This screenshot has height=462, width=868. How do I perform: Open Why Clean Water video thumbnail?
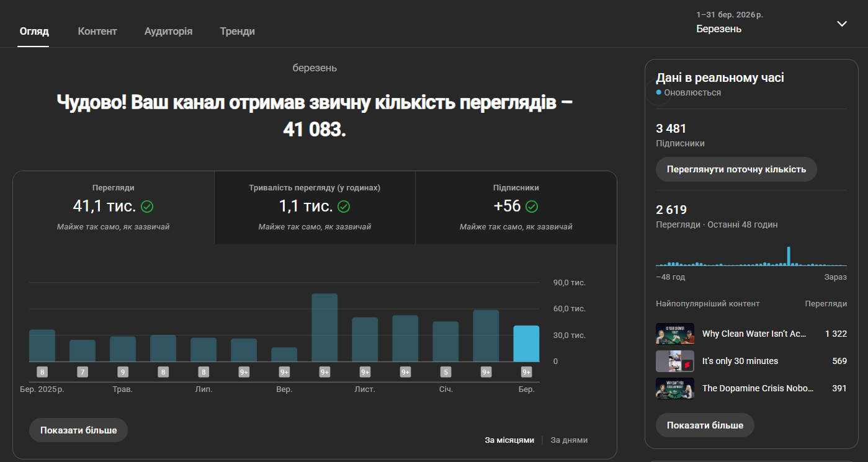point(675,334)
